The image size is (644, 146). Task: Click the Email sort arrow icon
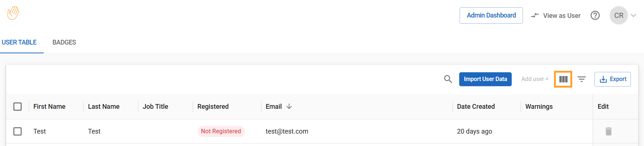[x=289, y=106]
